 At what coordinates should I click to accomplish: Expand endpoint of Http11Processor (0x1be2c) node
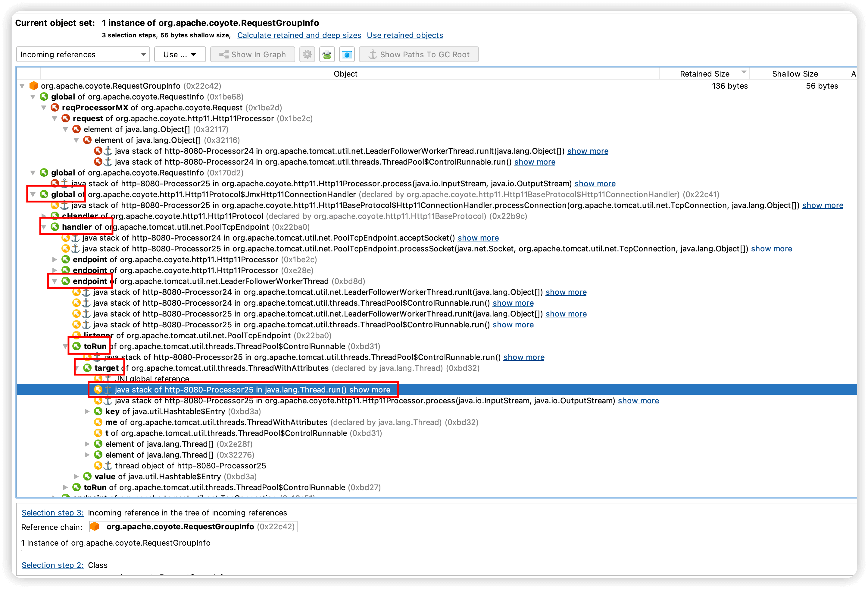pyautogui.click(x=55, y=259)
